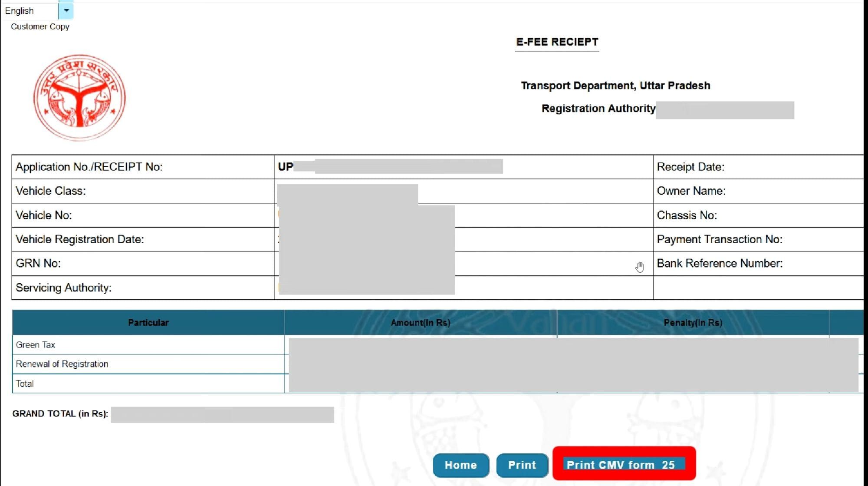Select the Green Tax row
868x486 pixels.
pyautogui.click(x=36, y=344)
